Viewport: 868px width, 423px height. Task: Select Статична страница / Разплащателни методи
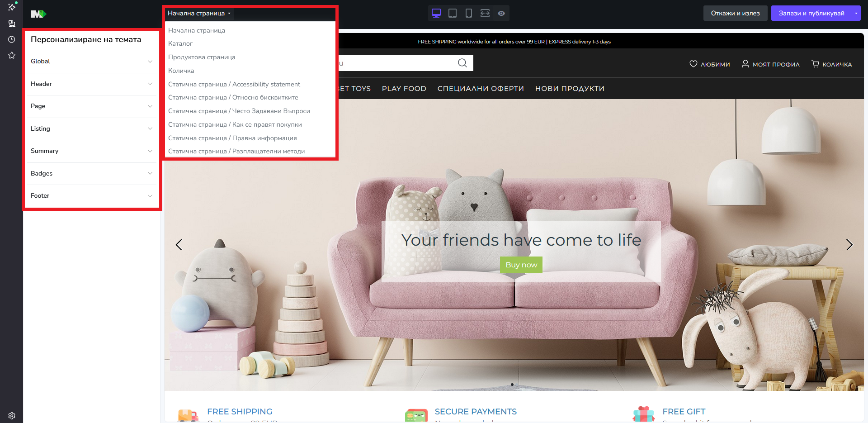[x=236, y=151]
